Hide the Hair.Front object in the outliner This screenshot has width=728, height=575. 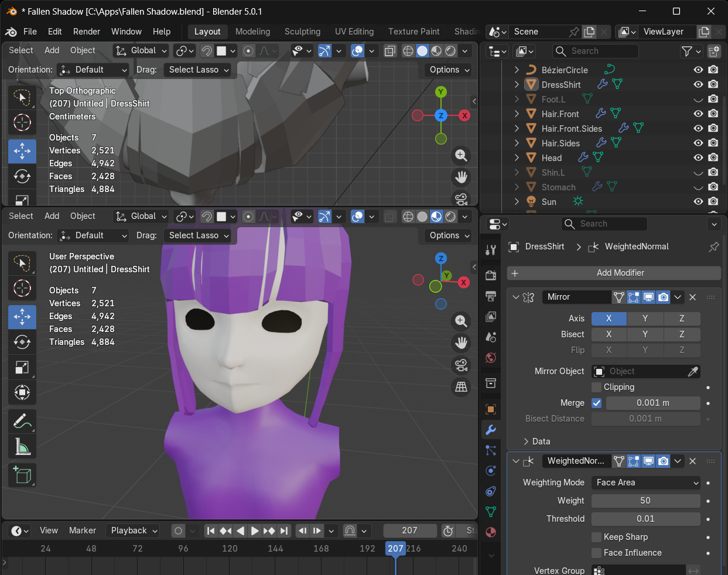[698, 114]
